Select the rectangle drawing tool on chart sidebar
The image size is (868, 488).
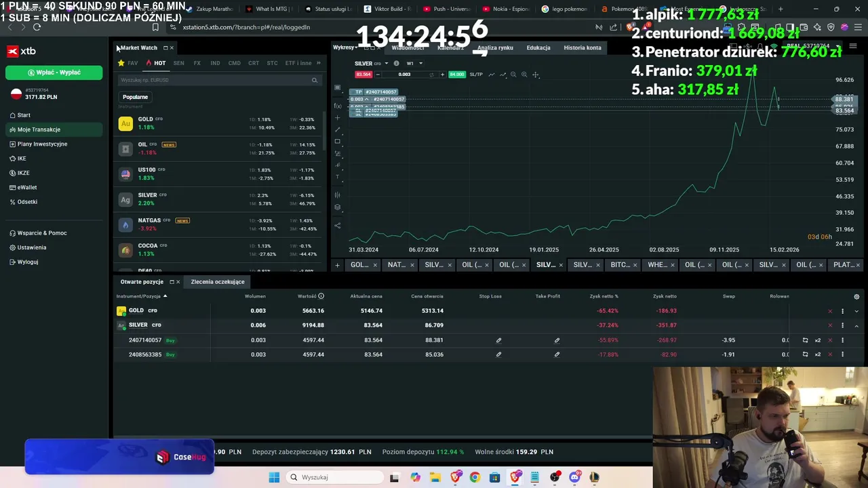pyautogui.click(x=338, y=142)
